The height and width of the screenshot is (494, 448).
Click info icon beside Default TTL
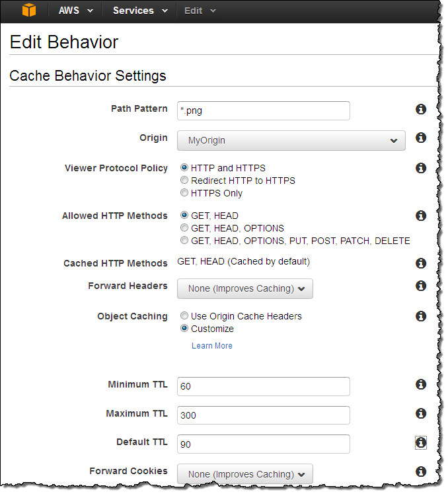point(421,442)
